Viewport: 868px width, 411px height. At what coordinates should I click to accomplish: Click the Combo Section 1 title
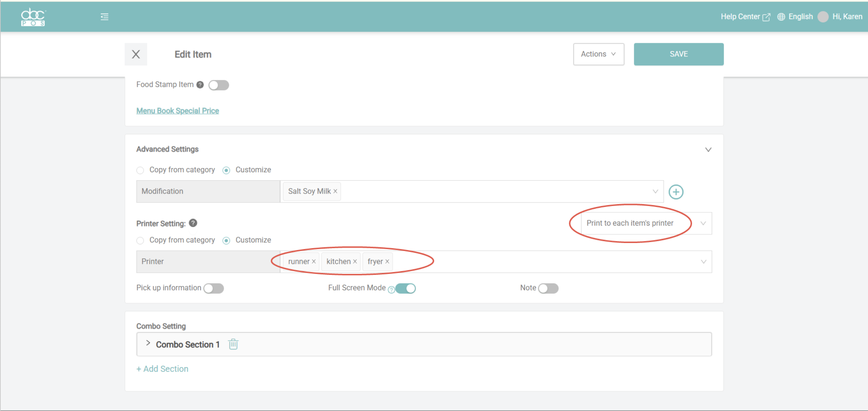click(x=188, y=345)
